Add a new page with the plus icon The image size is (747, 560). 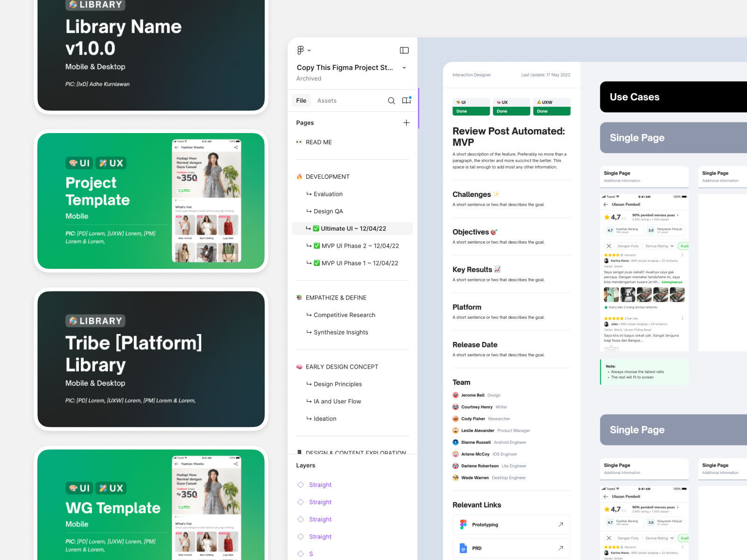click(x=406, y=122)
